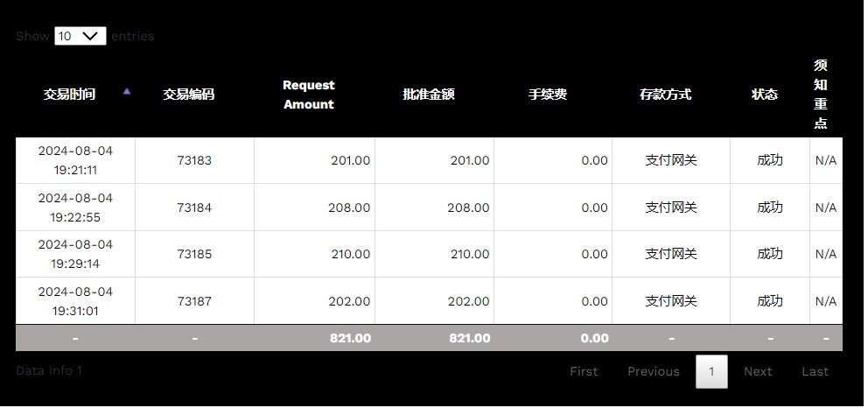Image resolution: width=868 pixels, height=415 pixels.
Task: Click the 821.00 Request Amount total
Action: (350, 338)
